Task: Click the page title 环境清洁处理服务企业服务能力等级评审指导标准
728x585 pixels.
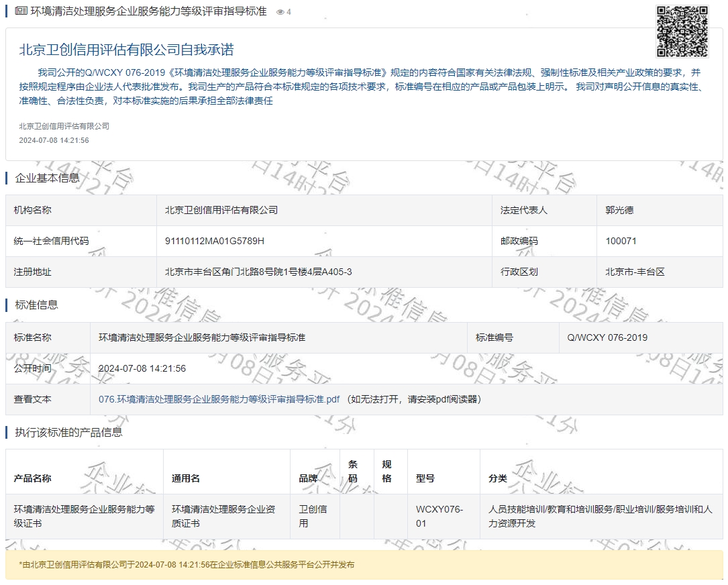Action: coord(148,11)
